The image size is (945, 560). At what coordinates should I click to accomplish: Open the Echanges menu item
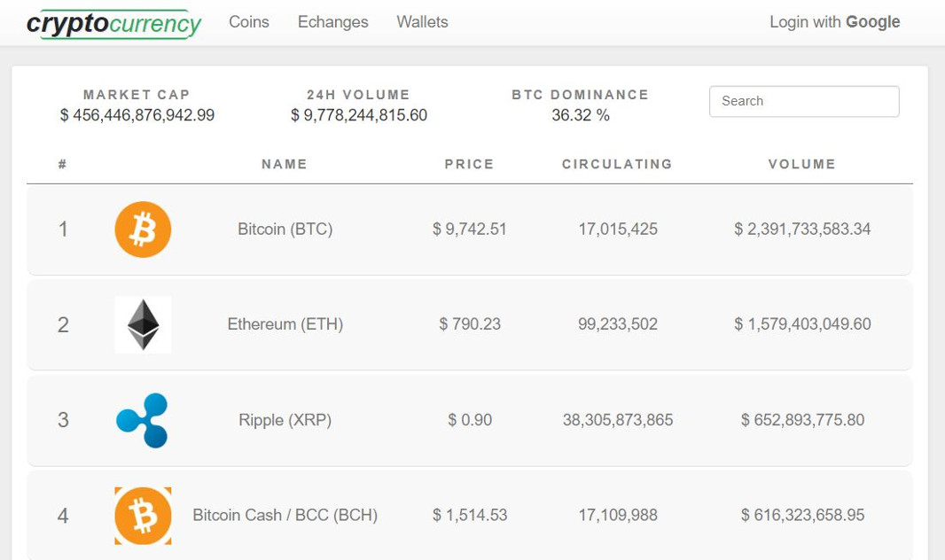[332, 22]
